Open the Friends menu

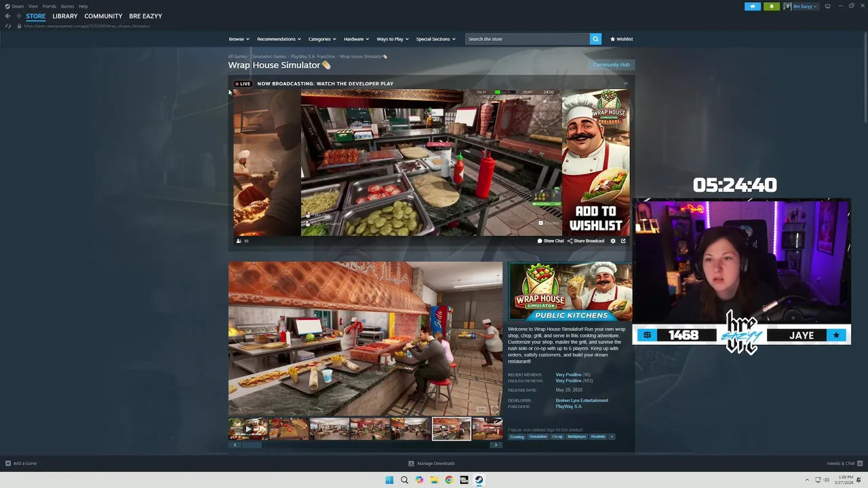coord(49,6)
